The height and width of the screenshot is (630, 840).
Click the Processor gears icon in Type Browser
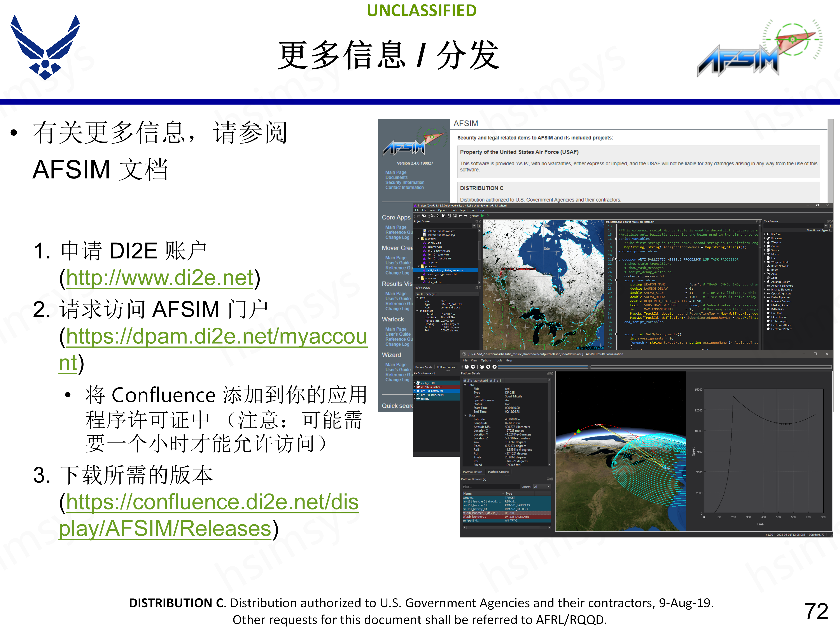(768, 238)
